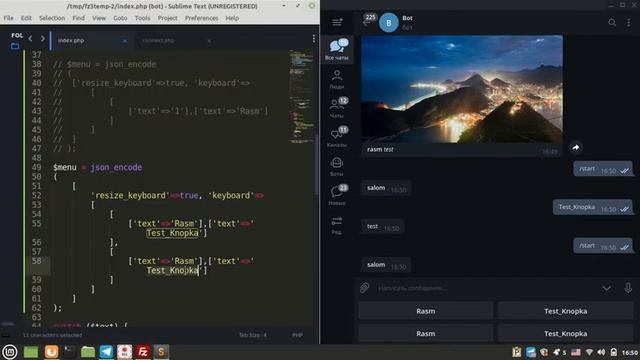Viewport: 640px width, 360px height.
Task: Open the Goto menu
Action: [120, 18]
